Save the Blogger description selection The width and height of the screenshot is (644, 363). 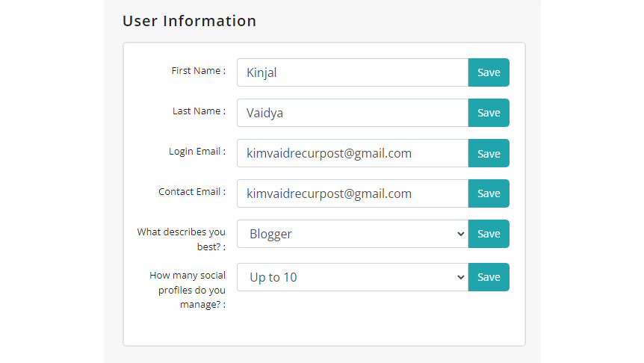(x=489, y=234)
